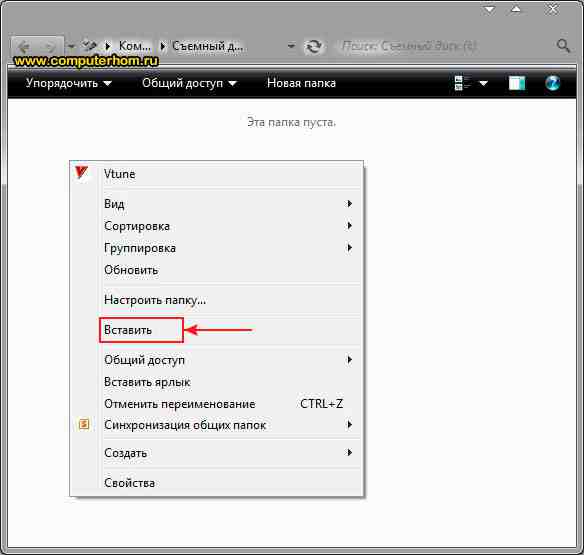This screenshot has height=555, width=584.
Task: Click the Съемный д... breadcrumb segment
Action: click(x=207, y=46)
